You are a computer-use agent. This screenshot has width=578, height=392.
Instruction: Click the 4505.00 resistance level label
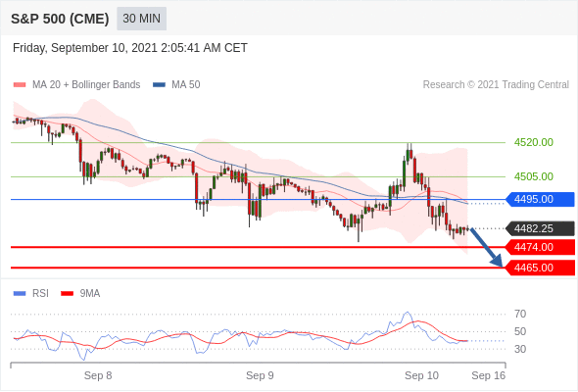coord(534,176)
